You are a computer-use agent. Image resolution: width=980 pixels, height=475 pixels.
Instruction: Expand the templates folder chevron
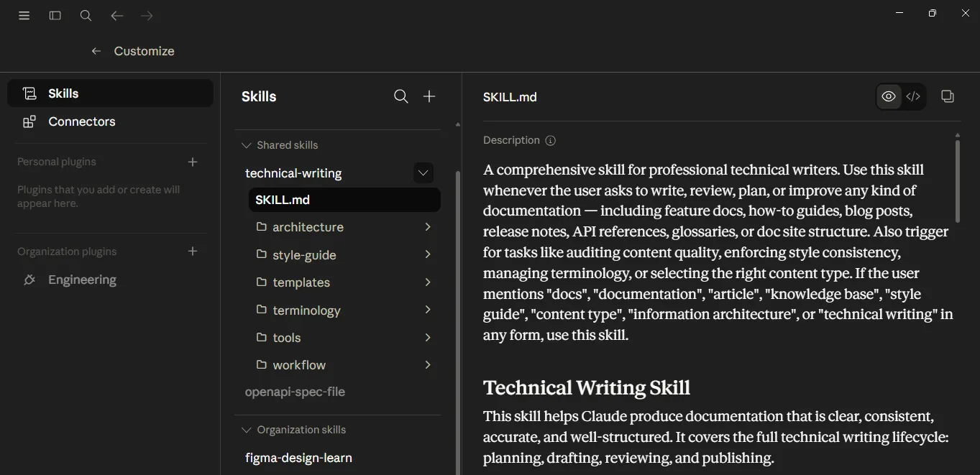[x=428, y=282]
